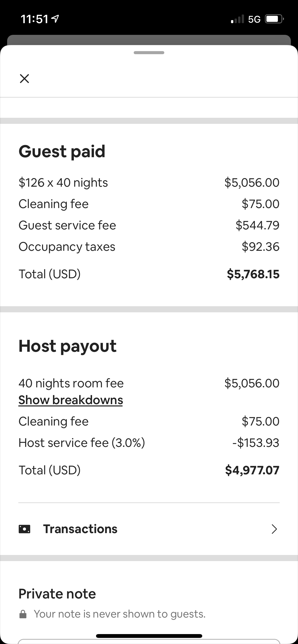Tap the home indicator bar at bottom
This screenshot has height=644, width=298.
(149, 636)
